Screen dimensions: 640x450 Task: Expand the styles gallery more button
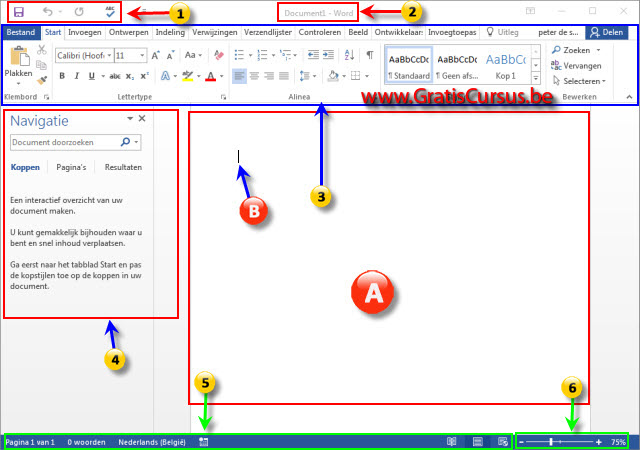click(536, 78)
